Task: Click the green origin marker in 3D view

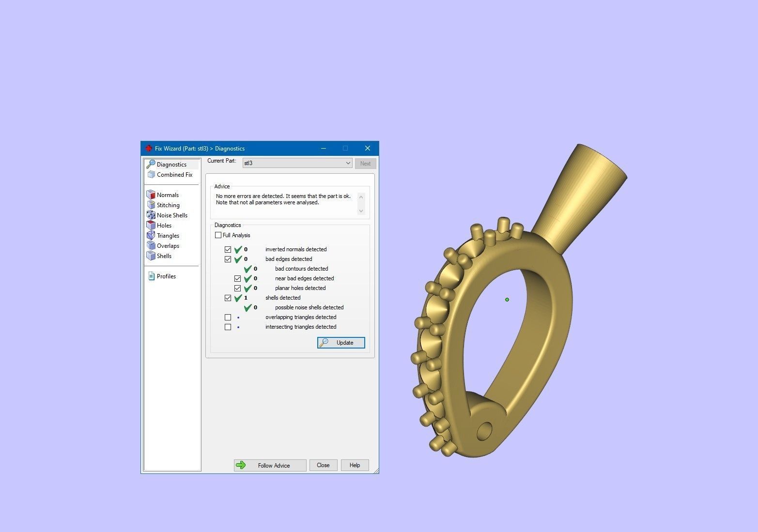Action: point(507,300)
